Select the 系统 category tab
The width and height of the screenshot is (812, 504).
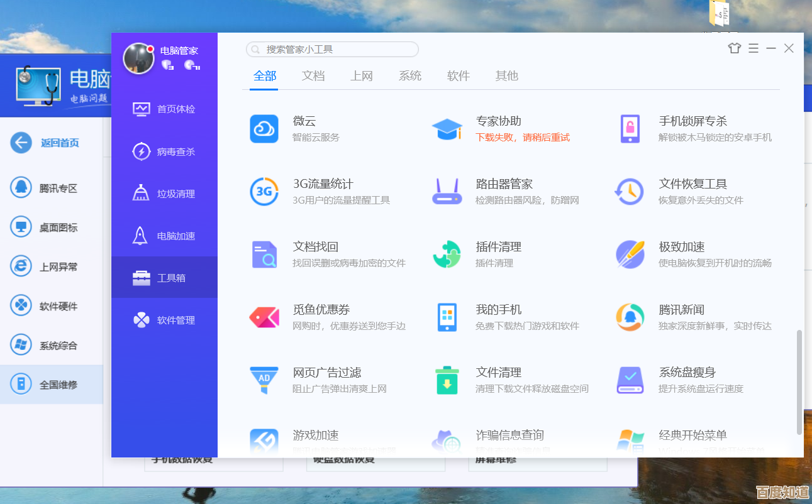point(410,76)
